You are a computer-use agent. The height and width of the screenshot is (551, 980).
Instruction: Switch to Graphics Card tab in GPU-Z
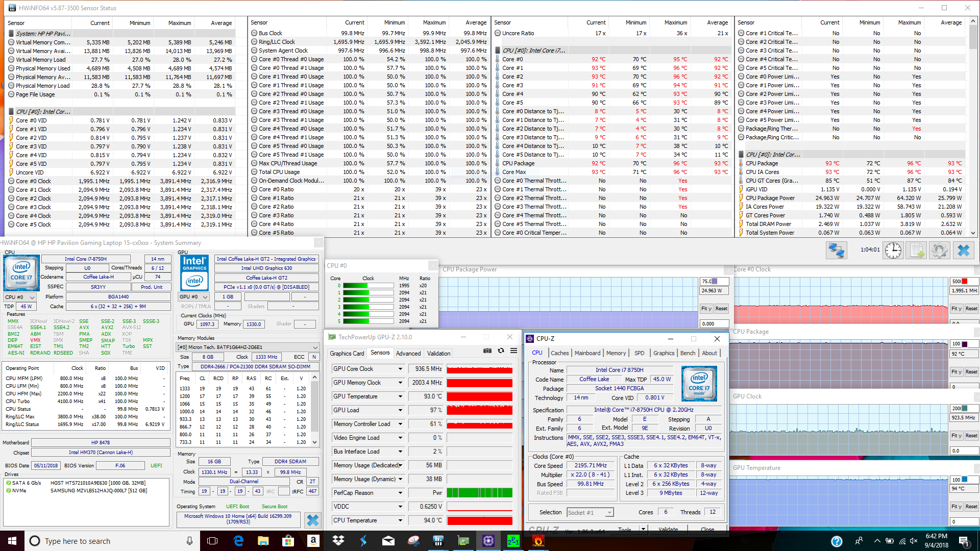click(347, 354)
